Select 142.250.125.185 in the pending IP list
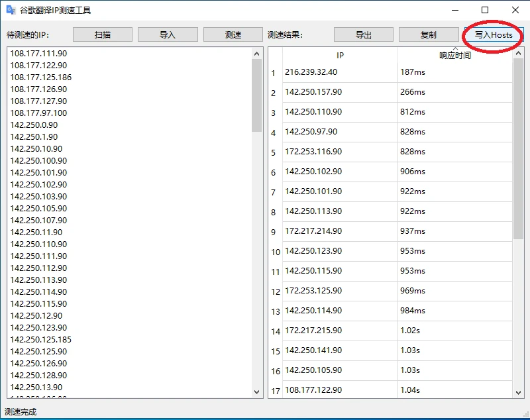 click(41, 340)
